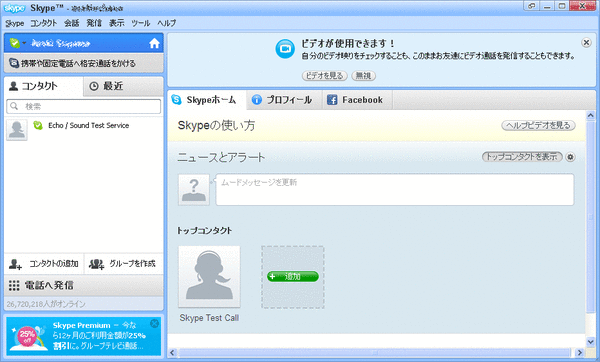Screen dimensions: 600x362
Task: Click the トップコンタクトを表示 button
Action: [x=522, y=157]
